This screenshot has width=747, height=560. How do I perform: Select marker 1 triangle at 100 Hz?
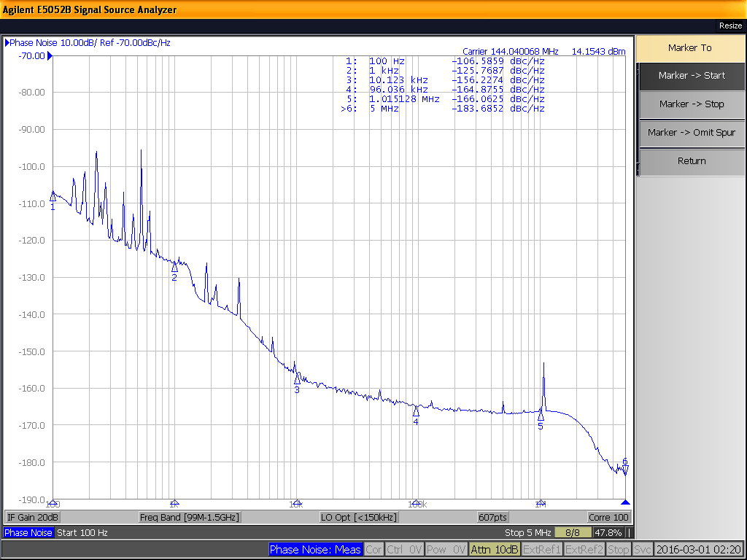[53, 197]
